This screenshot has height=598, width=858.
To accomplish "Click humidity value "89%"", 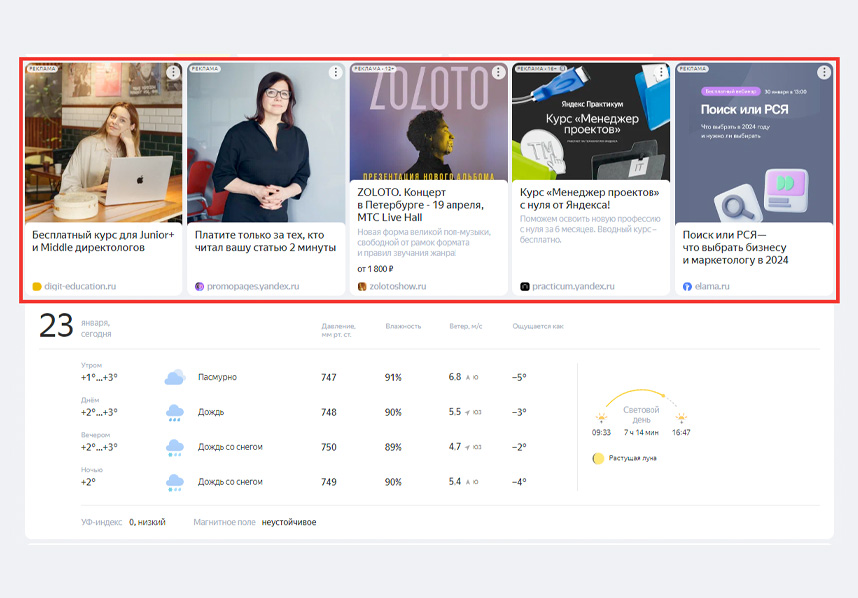I will point(393,448).
